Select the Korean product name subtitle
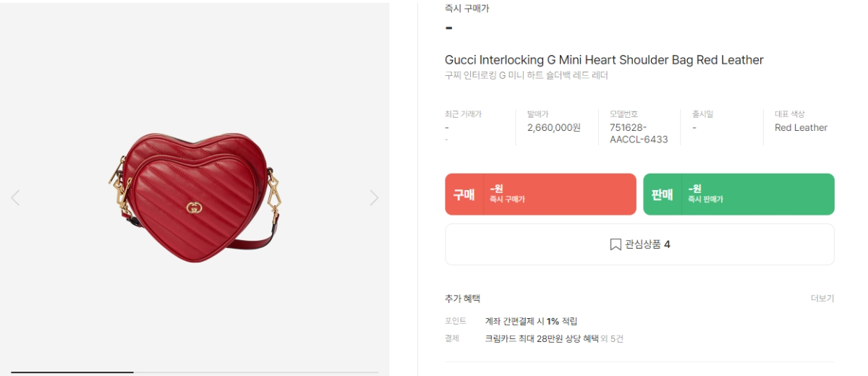Screen dimensions: 868x376 (526, 75)
